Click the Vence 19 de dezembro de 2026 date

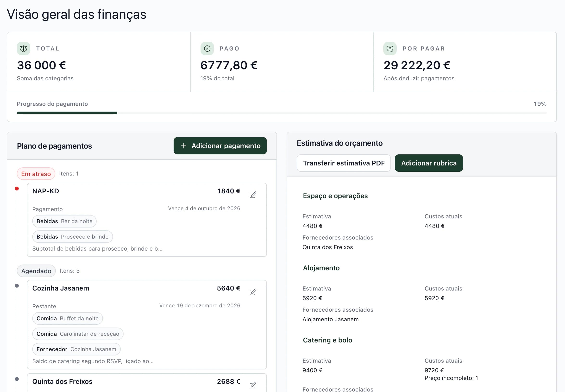[200, 306]
